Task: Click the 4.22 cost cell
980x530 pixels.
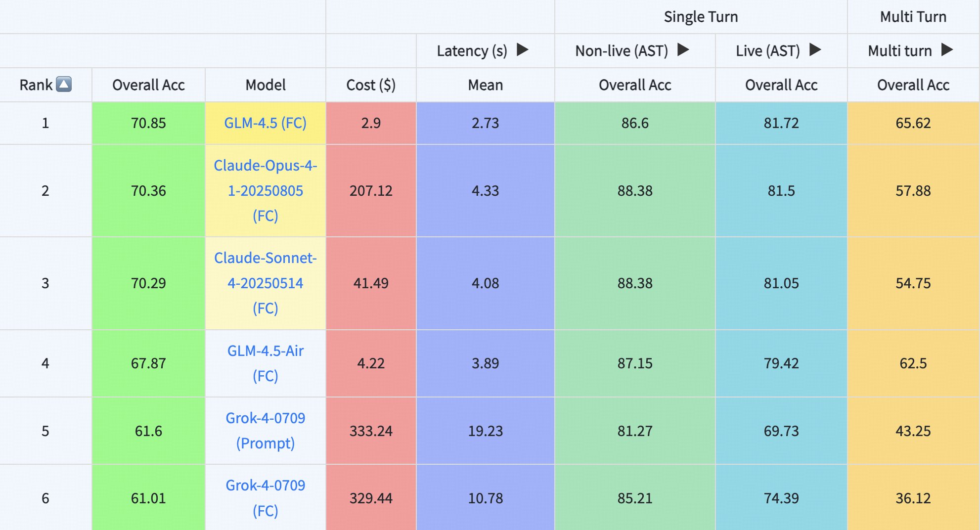Action: pos(371,363)
